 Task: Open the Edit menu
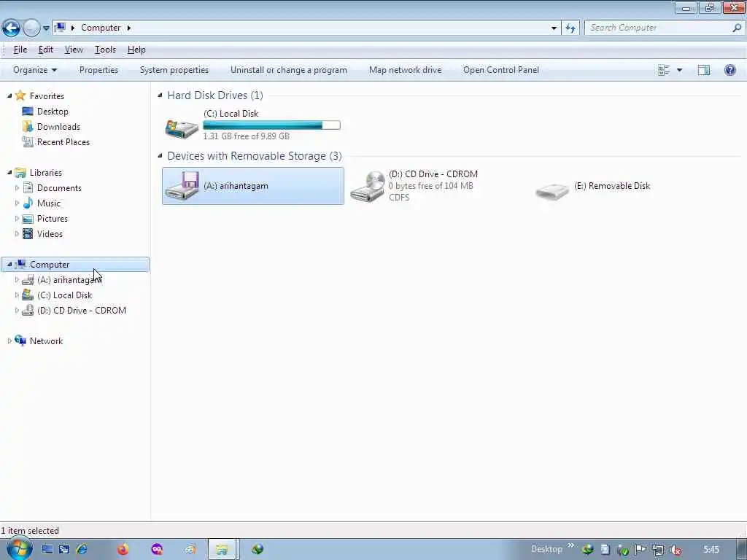point(46,50)
